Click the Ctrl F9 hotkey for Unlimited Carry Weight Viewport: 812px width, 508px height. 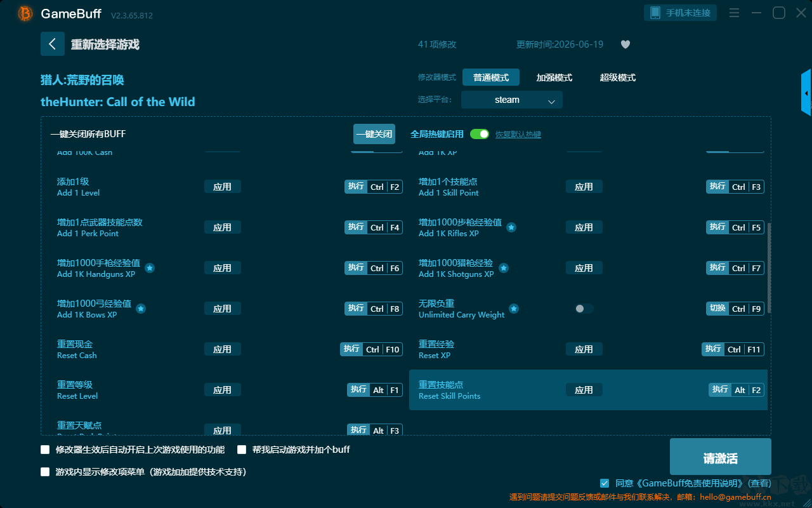[x=735, y=309]
